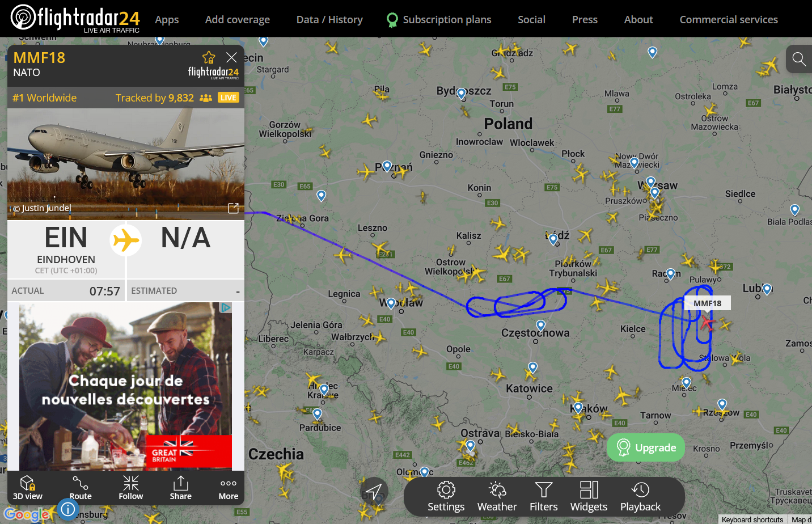This screenshot has height=524, width=812.
Task: Follow the MMF18 aircraft
Action: (131, 488)
